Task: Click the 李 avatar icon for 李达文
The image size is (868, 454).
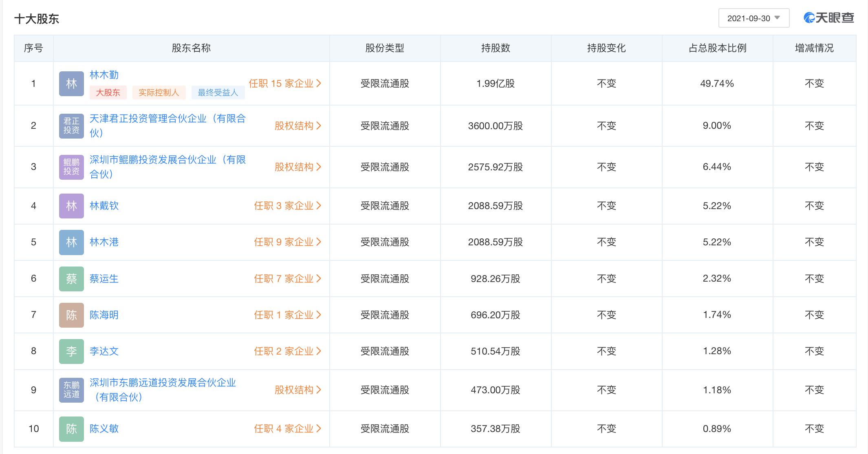Action: 71,351
